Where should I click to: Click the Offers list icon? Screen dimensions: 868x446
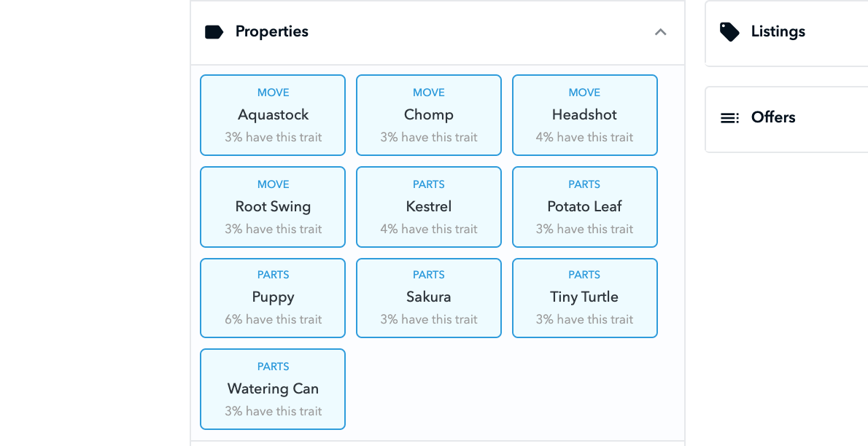pos(729,118)
